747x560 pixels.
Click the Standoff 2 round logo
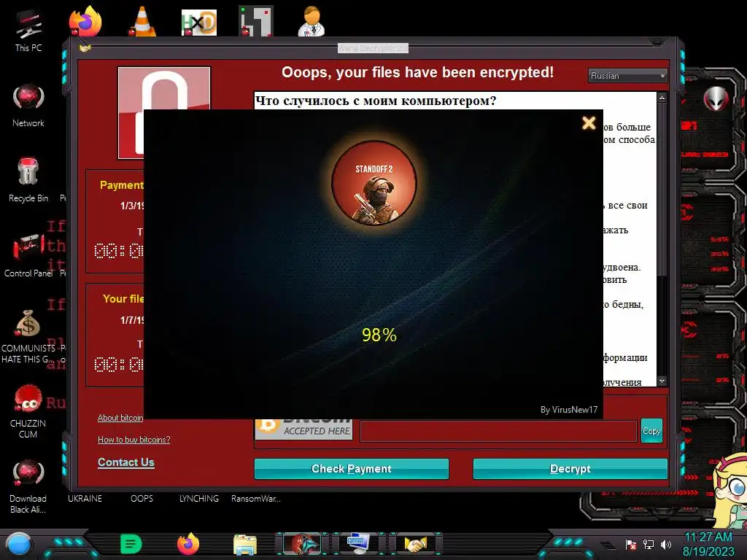(374, 182)
